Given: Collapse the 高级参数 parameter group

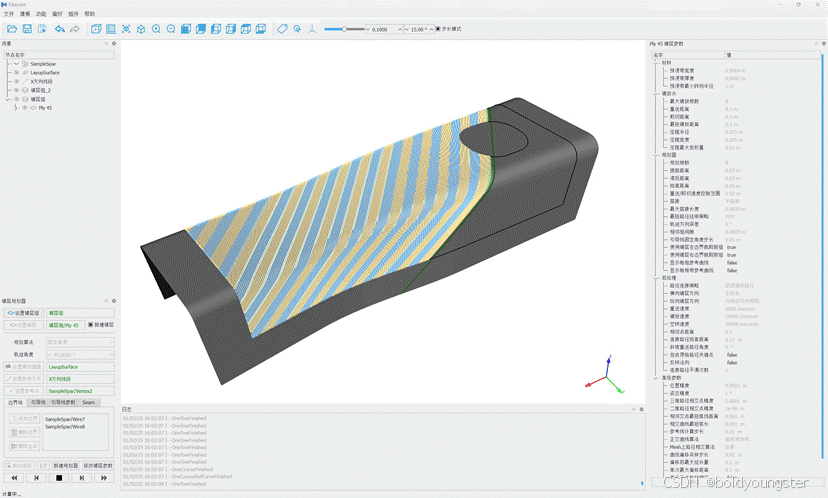Looking at the screenshot, I should tap(656, 378).
